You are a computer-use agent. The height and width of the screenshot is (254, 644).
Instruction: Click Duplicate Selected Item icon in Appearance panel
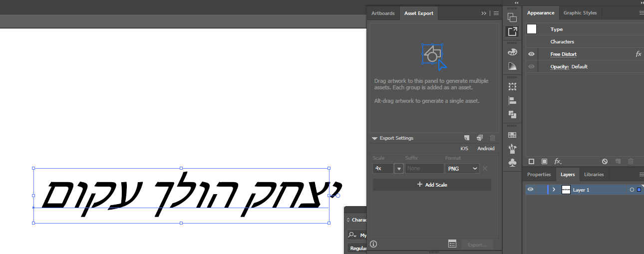click(x=618, y=161)
